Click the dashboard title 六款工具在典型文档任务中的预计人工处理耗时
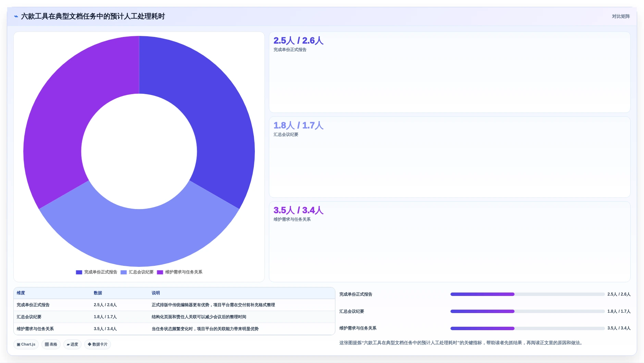The width and height of the screenshot is (644, 363). [93, 16]
